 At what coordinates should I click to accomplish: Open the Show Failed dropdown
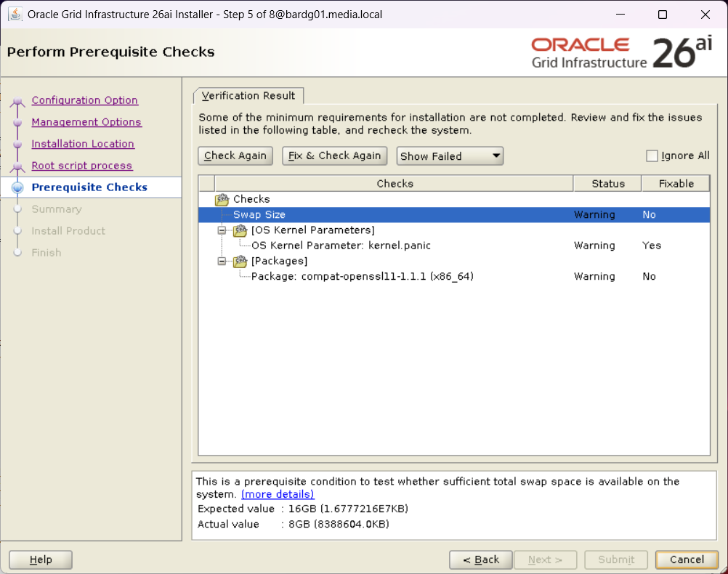pos(450,156)
